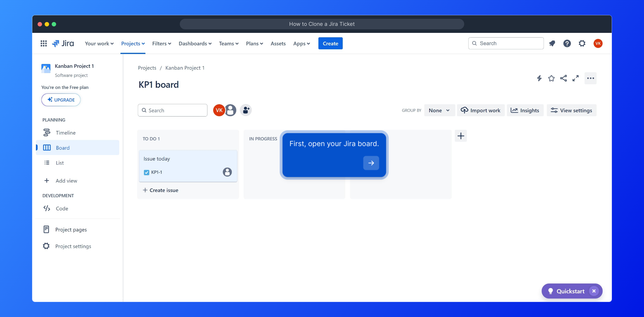Screen dimensions: 644x317
Task: Toggle the unassigned avatar filter
Action: (x=231, y=110)
